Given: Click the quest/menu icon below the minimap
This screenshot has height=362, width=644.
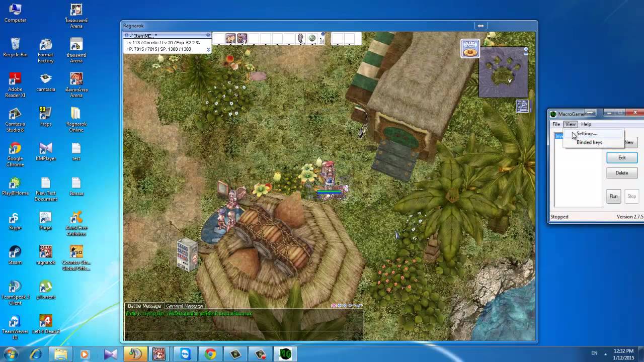Looking at the screenshot, I should click(522, 106).
